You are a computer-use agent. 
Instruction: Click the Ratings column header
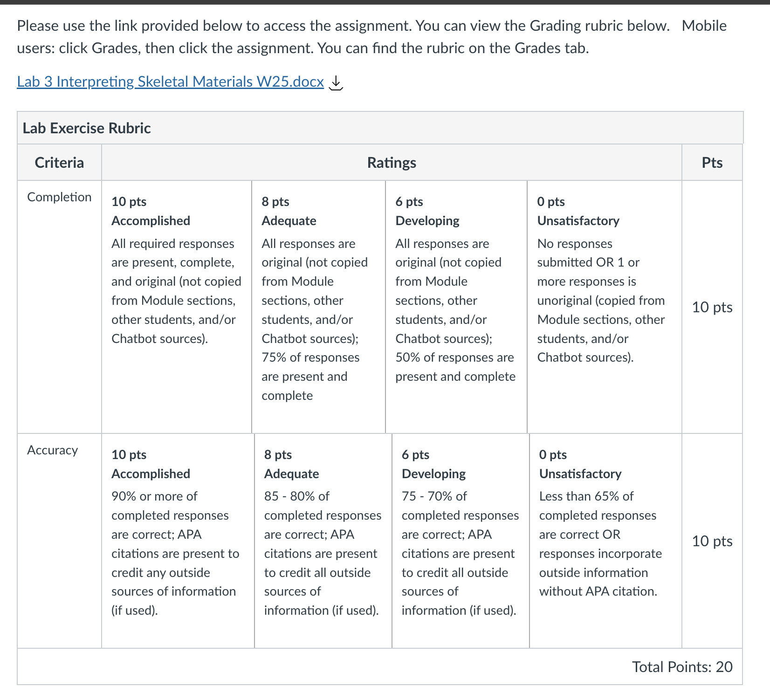(x=392, y=163)
